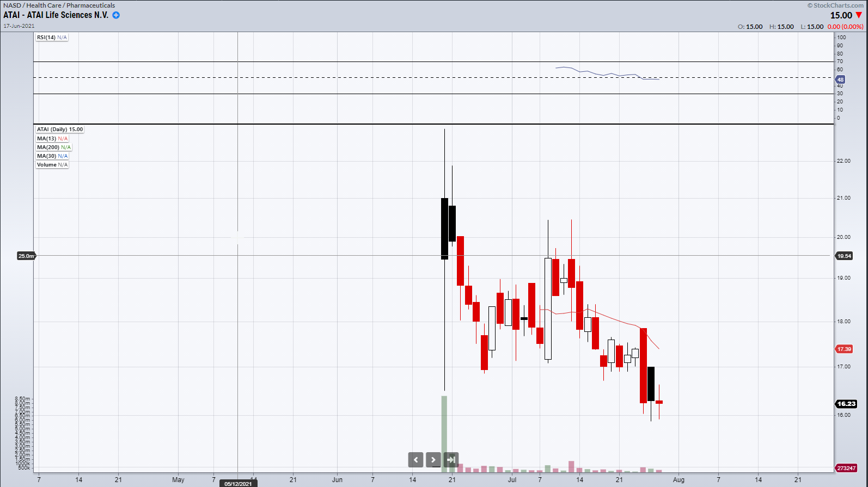This screenshot has width=868, height=487.
Task: Step chart back with left arrow button
Action: [415, 460]
